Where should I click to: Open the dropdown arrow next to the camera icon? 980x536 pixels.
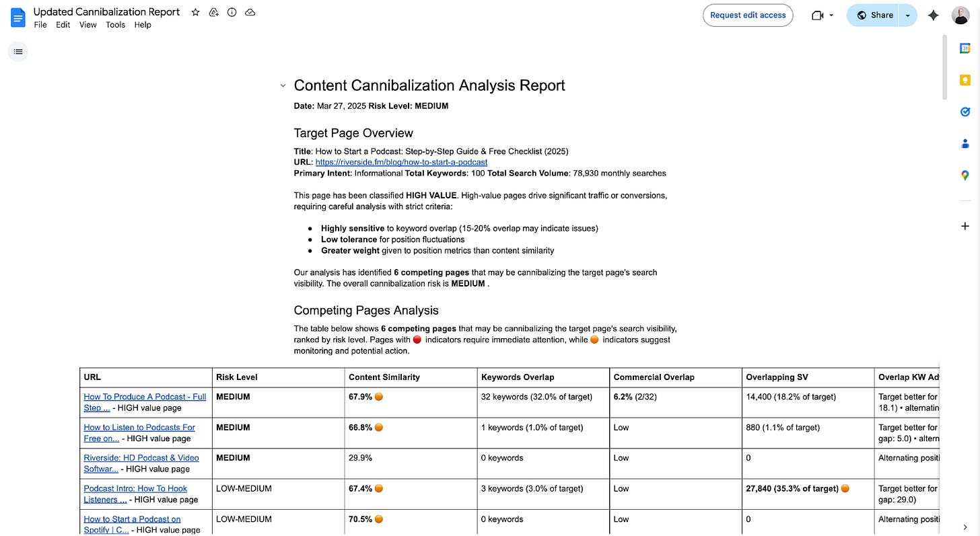(x=831, y=15)
